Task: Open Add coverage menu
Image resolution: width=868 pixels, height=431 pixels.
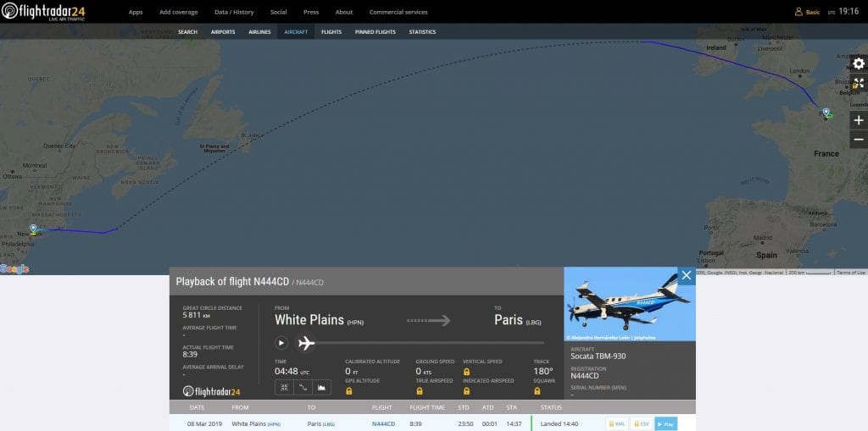Action: [x=178, y=12]
